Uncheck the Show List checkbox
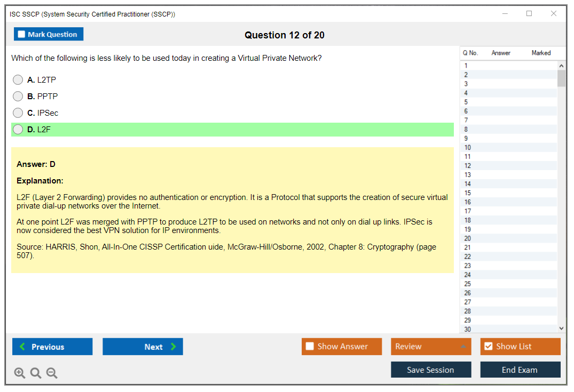The height and width of the screenshot is (392, 574). point(488,347)
